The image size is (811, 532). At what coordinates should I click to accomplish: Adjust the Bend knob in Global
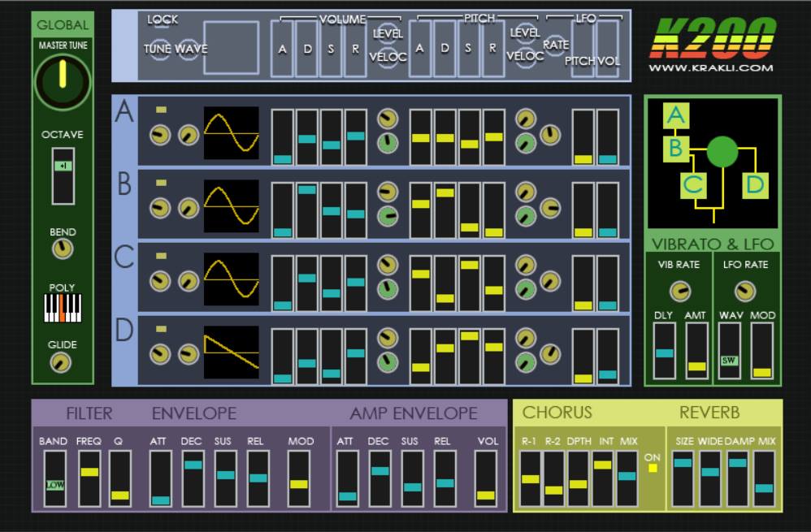63,249
